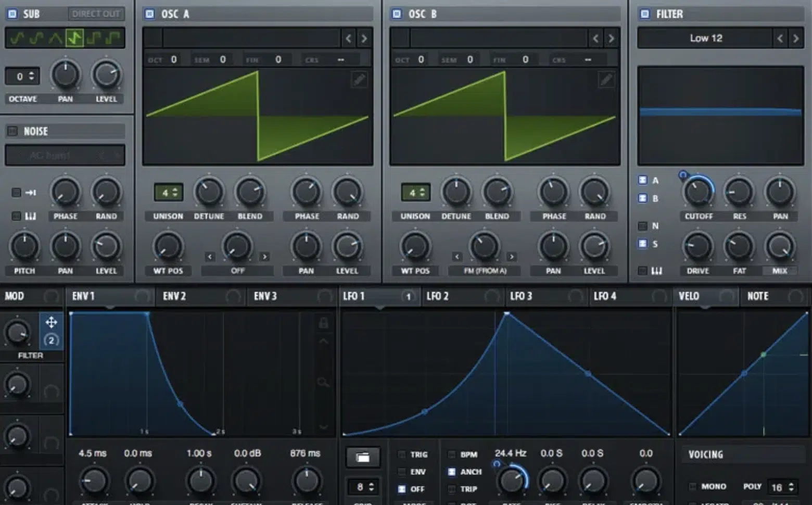The width and height of the screenshot is (812, 505).
Task: Click the LFO 4 modulation source handle
Action: click(x=659, y=296)
